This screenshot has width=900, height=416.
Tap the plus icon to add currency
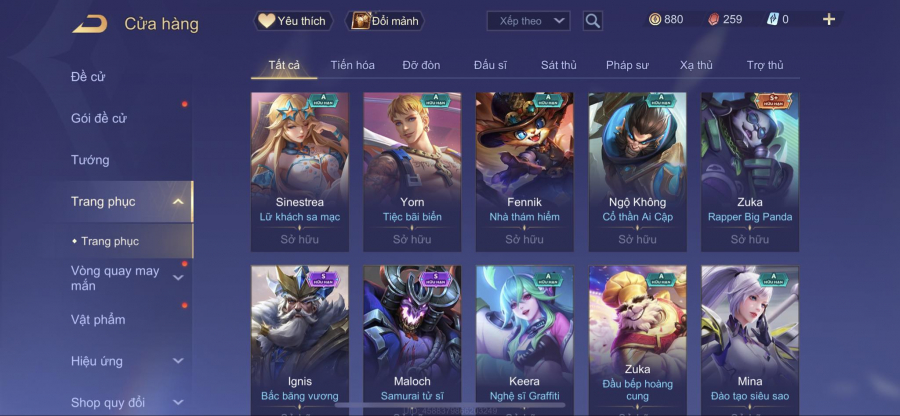coord(828,20)
